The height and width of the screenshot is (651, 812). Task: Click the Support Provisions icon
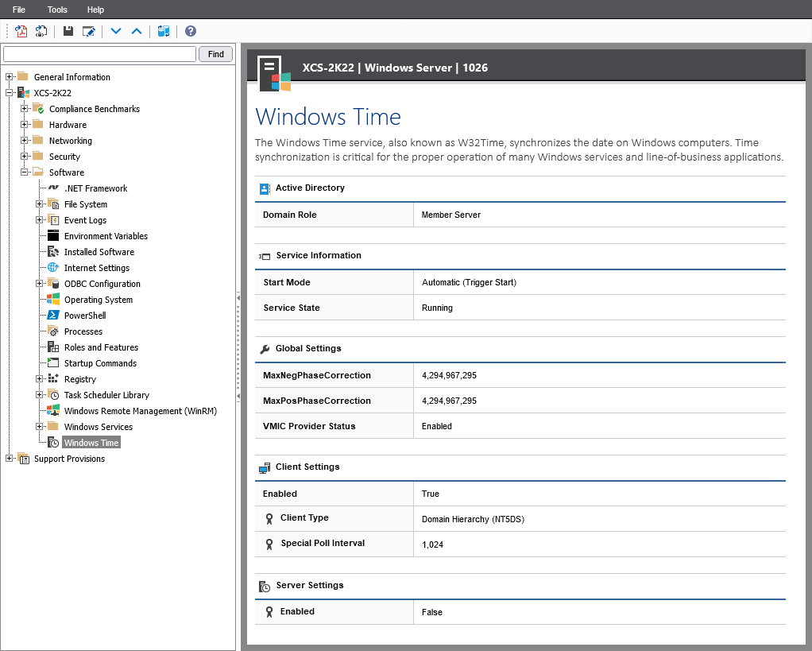tap(23, 459)
